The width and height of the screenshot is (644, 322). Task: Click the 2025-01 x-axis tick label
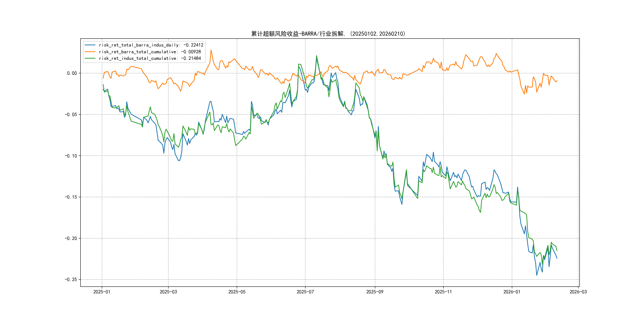point(102,292)
